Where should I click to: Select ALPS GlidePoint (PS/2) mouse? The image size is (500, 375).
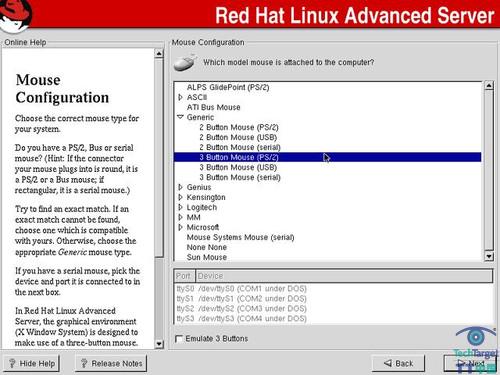pos(228,87)
